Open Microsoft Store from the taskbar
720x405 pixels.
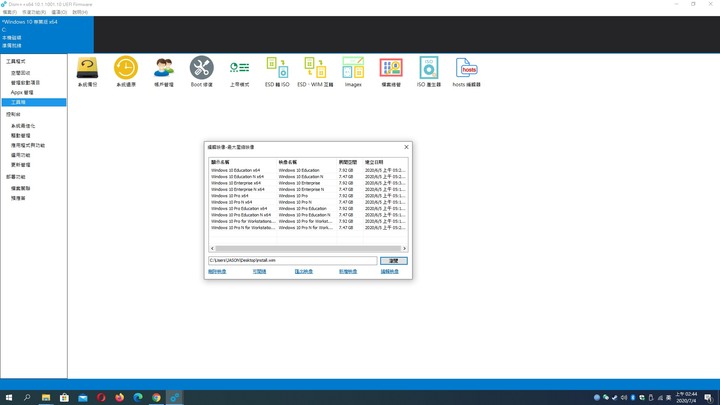(64, 398)
